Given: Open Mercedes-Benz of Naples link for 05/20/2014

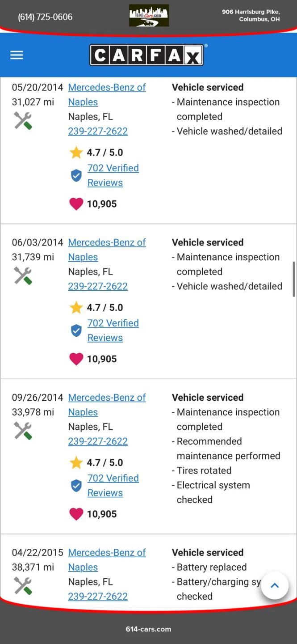Looking at the screenshot, I should click(x=107, y=88).
